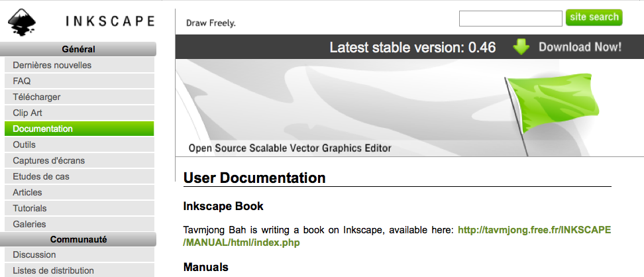Click the User Documentation heading

point(254,178)
